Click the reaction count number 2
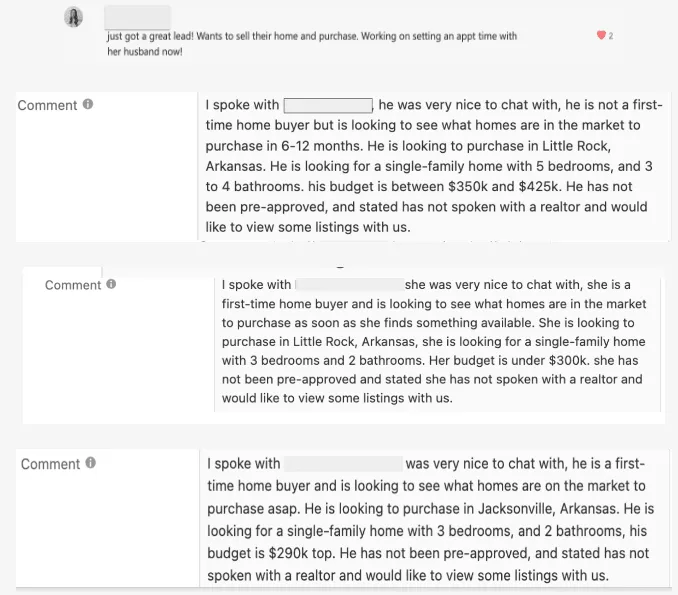This screenshot has height=595, width=678. coord(611,36)
